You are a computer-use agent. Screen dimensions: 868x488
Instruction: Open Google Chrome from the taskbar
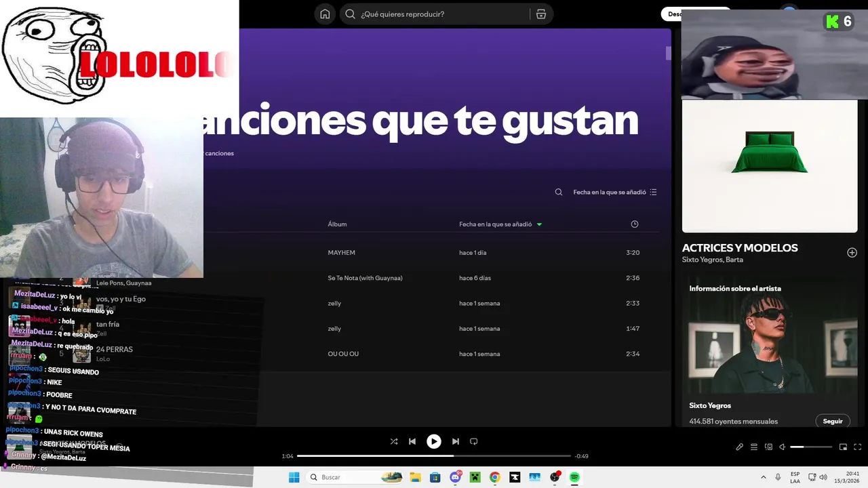(x=494, y=477)
